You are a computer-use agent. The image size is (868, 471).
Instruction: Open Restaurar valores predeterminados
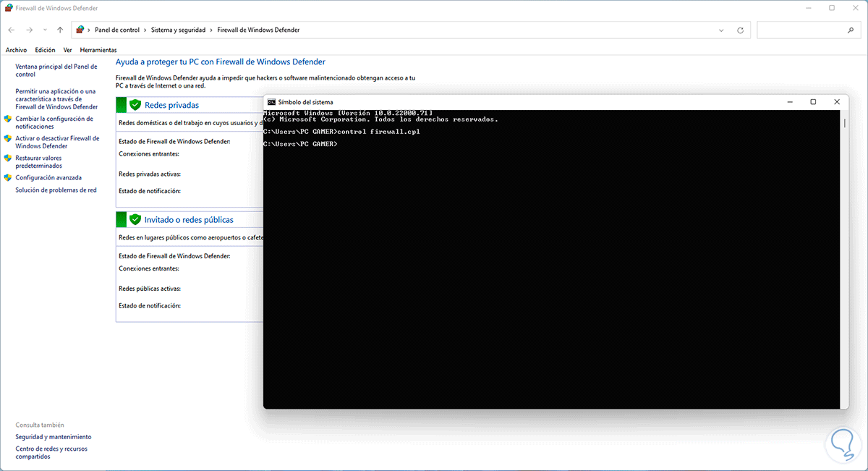click(x=38, y=161)
